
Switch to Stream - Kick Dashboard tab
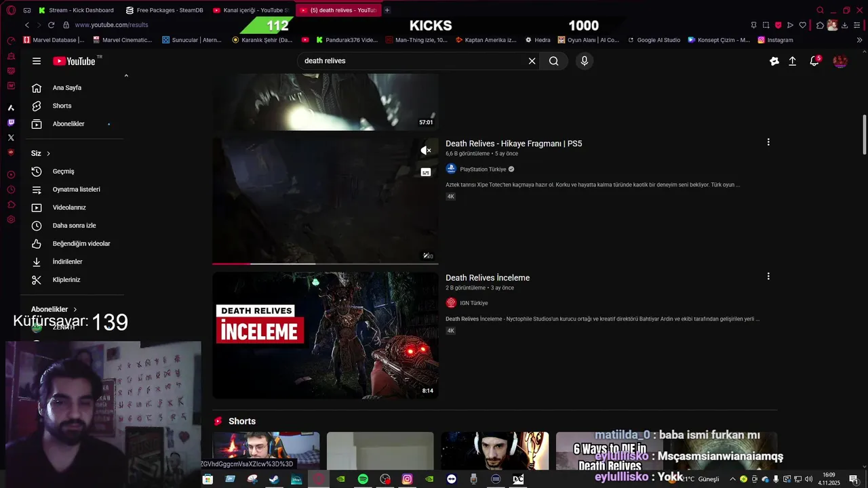coord(76,10)
